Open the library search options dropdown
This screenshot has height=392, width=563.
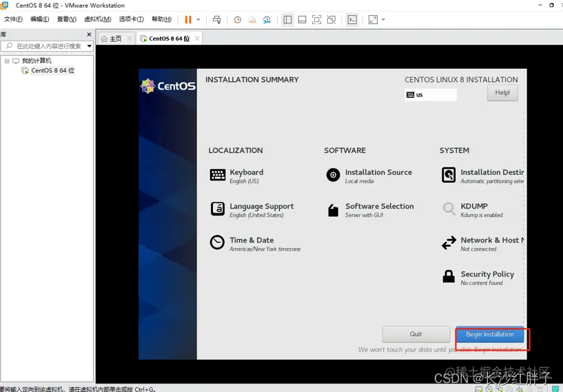(x=90, y=46)
